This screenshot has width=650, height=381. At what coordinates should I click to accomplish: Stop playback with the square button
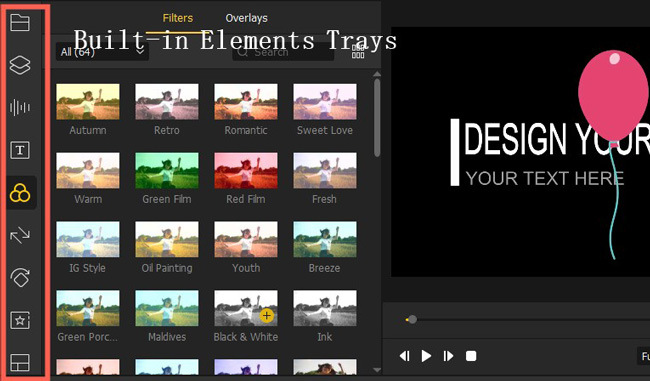coord(471,356)
